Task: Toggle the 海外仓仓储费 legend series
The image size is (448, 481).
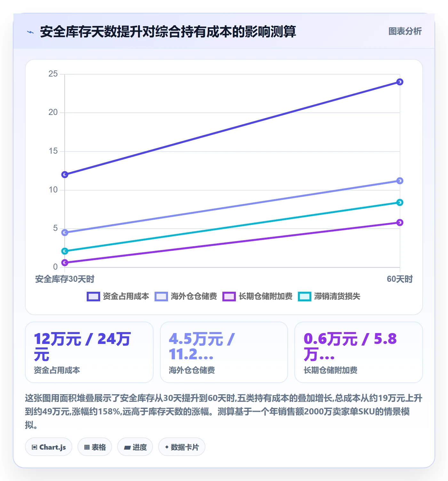Action: coord(186,297)
